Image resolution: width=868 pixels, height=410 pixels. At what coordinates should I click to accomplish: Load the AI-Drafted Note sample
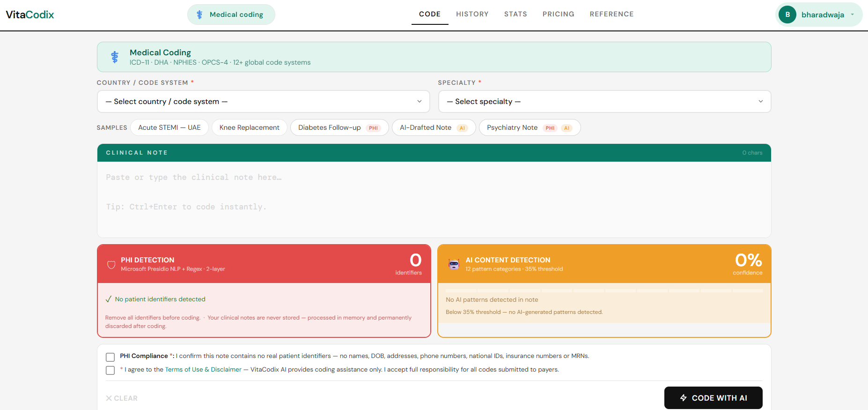434,127
